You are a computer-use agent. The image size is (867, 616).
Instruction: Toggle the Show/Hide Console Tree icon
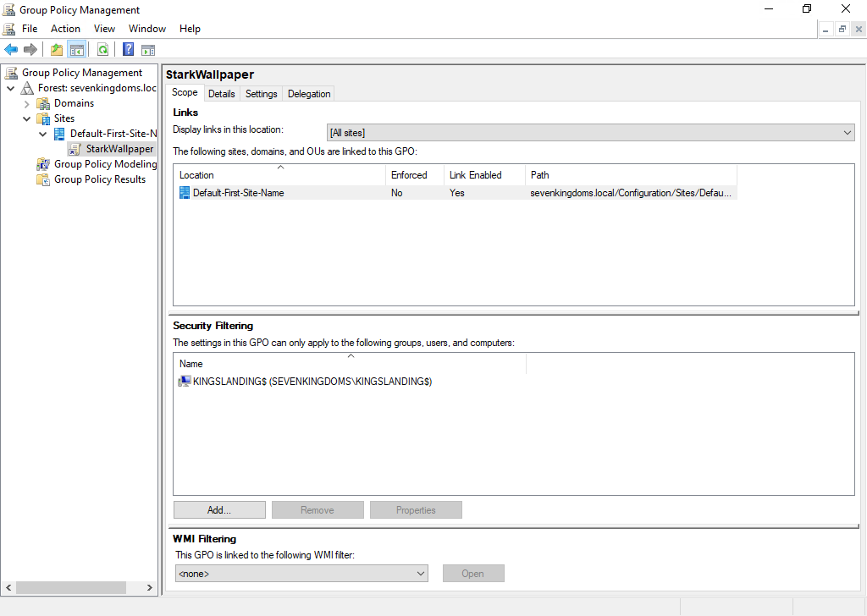pos(76,50)
